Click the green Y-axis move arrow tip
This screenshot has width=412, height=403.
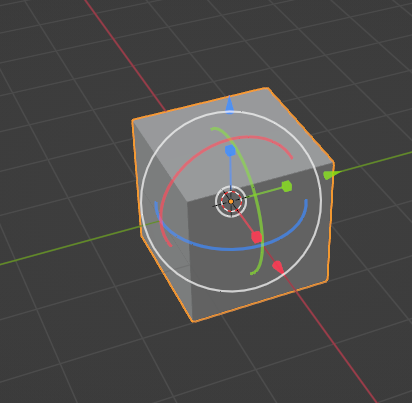(331, 175)
